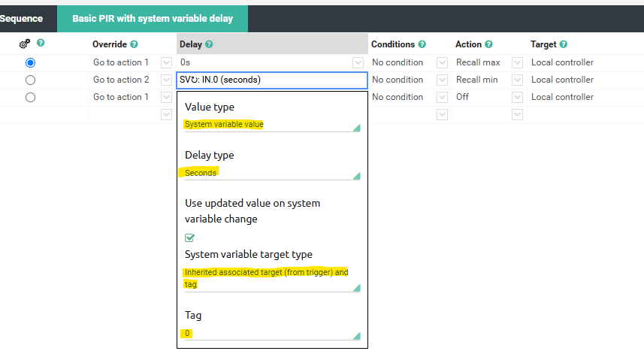Open the Conditions column help icon
644x357 pixels.
click(422, 44)
